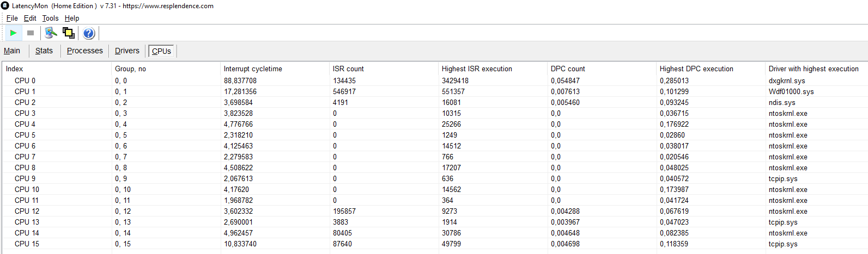The width and height of the screenshot is (868, 254).
Task: Open the File menu
Action: pyautogui.click(x=12, y=18)
